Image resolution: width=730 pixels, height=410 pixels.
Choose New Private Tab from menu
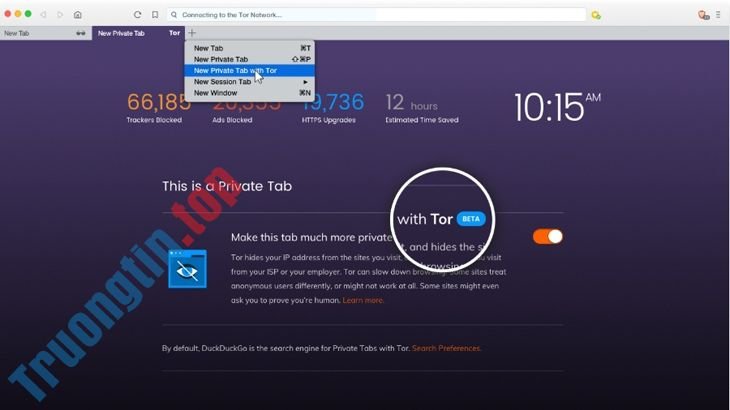click(x=250, y=59)
